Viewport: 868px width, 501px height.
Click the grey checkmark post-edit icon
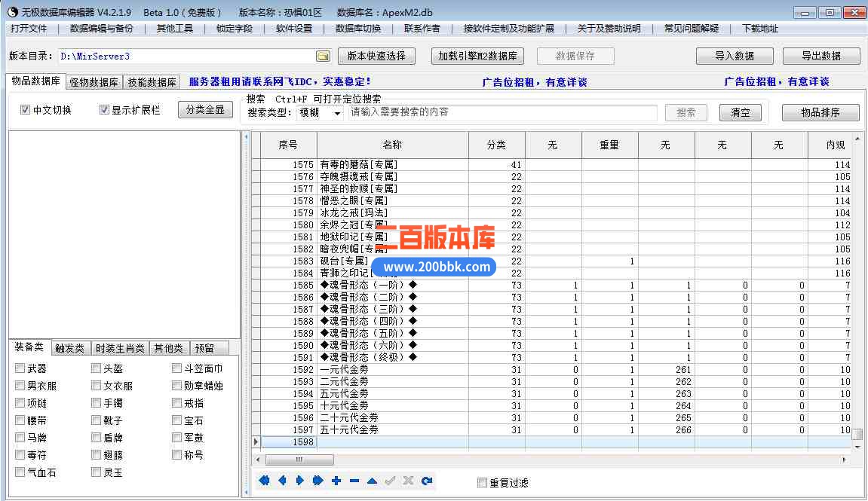click(x=391, y=481)
